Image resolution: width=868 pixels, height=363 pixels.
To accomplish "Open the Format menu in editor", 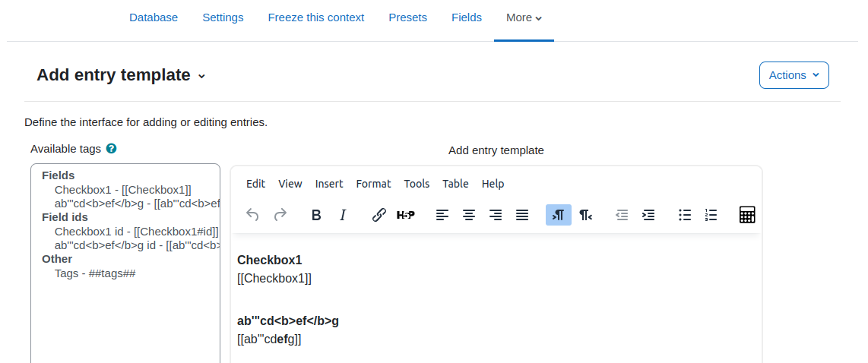I will point(373,184).
